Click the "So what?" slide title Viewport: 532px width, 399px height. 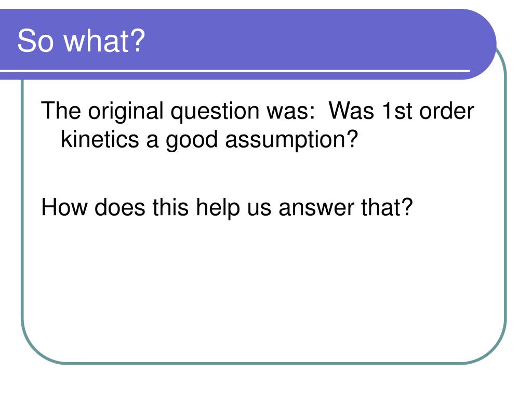[x=81, y=41]
